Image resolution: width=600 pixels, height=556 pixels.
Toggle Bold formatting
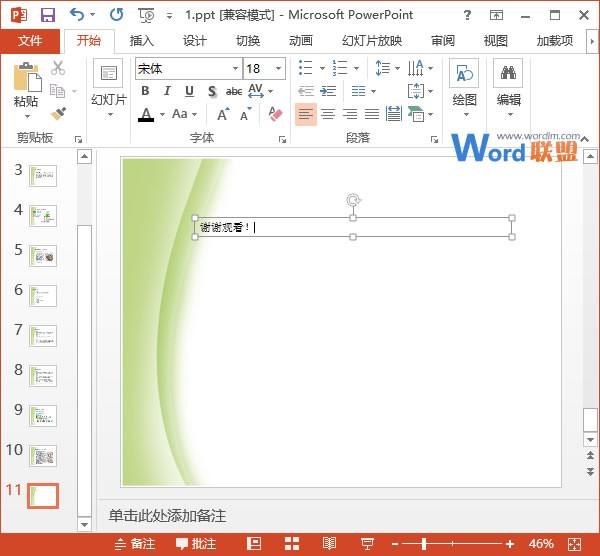click(145, 91)
